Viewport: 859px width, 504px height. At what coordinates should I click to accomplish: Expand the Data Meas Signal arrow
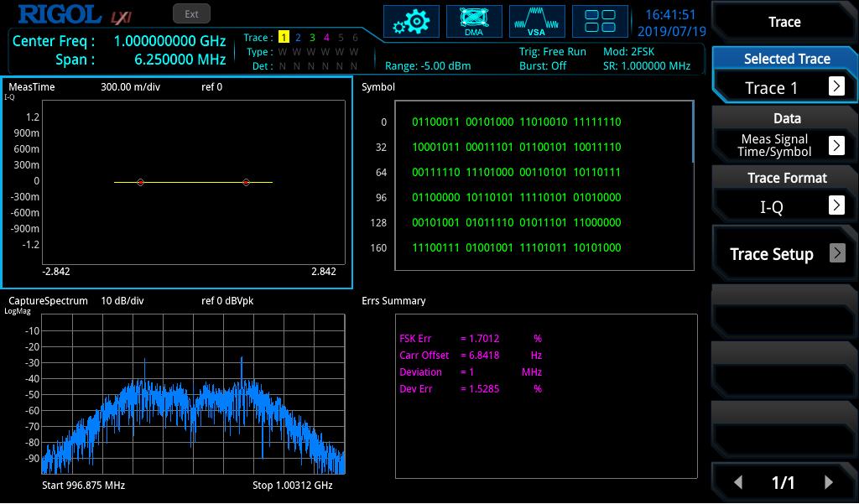[836, 145]
